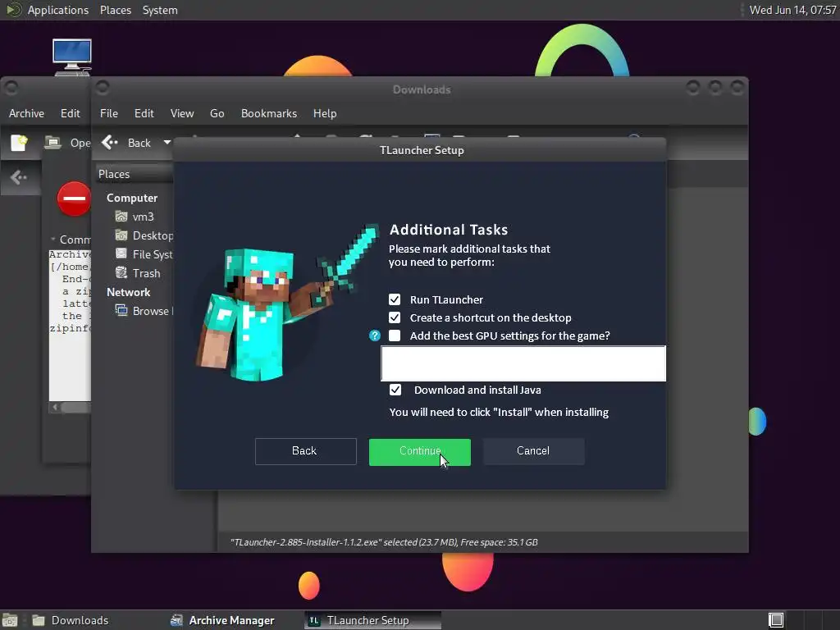
Task: Cancel the TLauncher Setup installer
Action: (533, 452)
